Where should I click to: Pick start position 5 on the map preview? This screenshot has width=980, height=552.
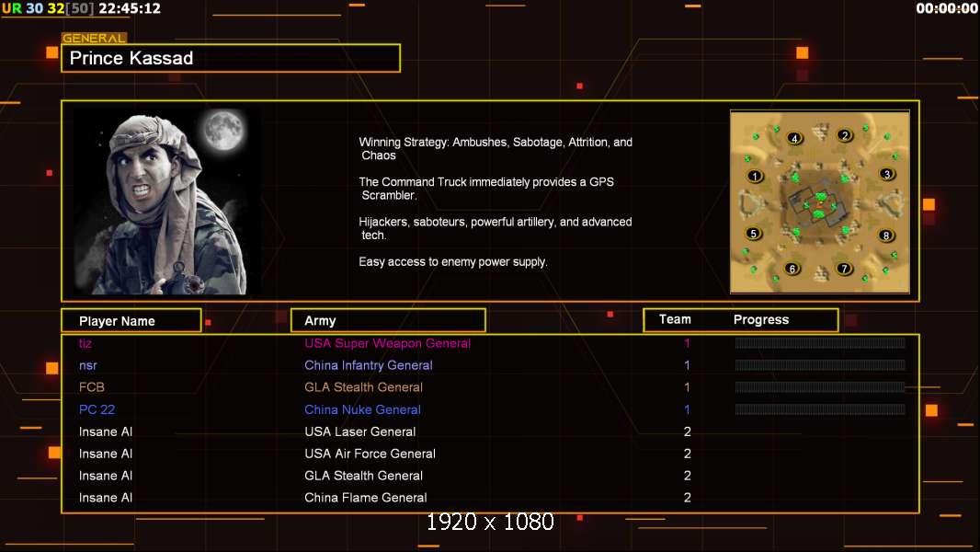click(x=753, y=234)
